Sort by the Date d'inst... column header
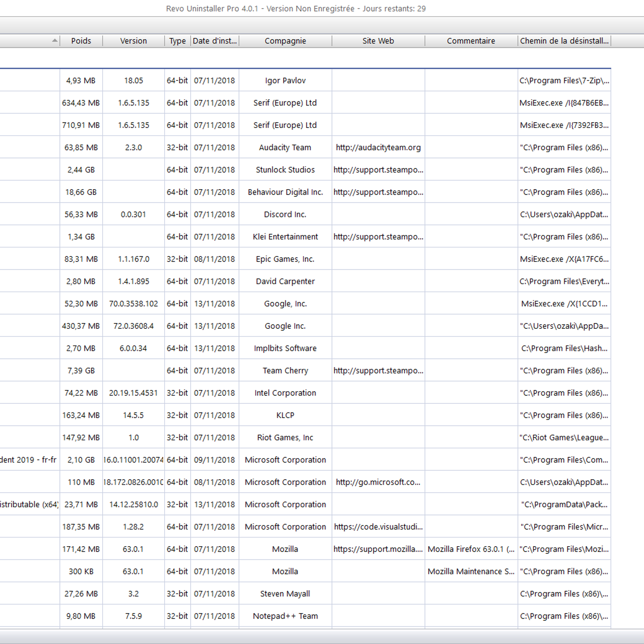This screenshot has width=644, height=644. (x=215, y=41)
